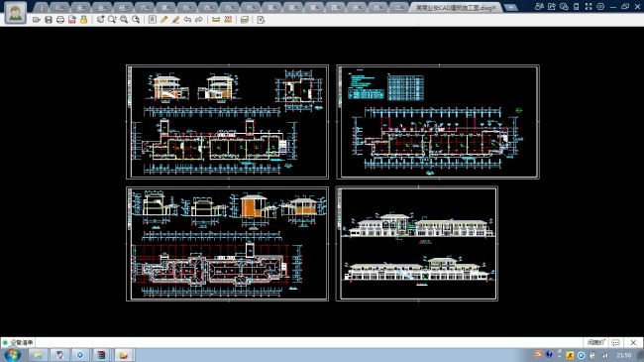
Task: Toggle fullscreen mode using the expand icon
Action: pyautogui.click(x=589, y=7)
